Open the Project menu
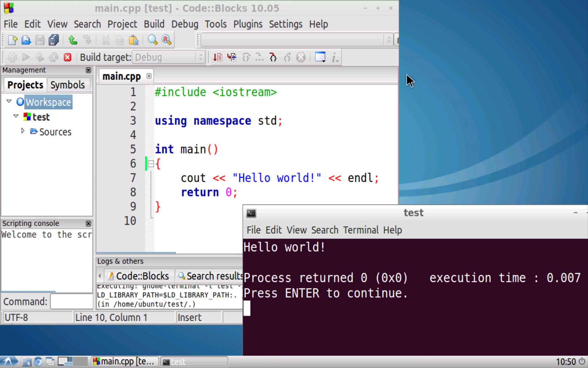The width and height of the screenshot is (588, 368). pos(122,24)
